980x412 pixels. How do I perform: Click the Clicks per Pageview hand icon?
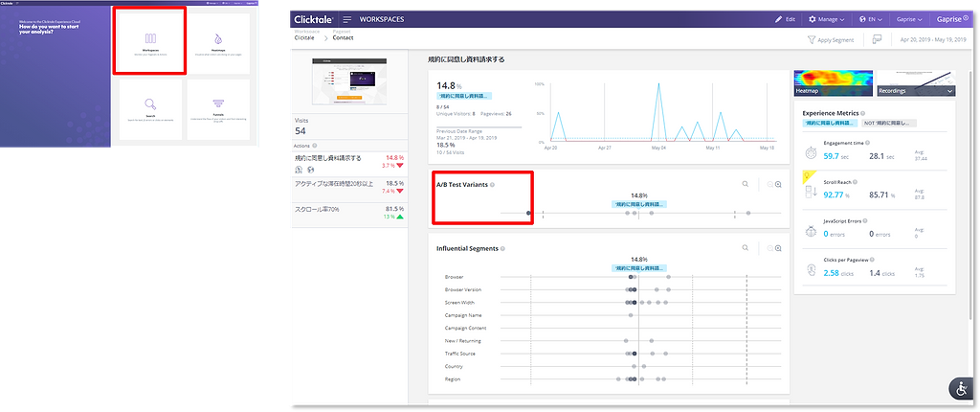click(x=812, y=270)
